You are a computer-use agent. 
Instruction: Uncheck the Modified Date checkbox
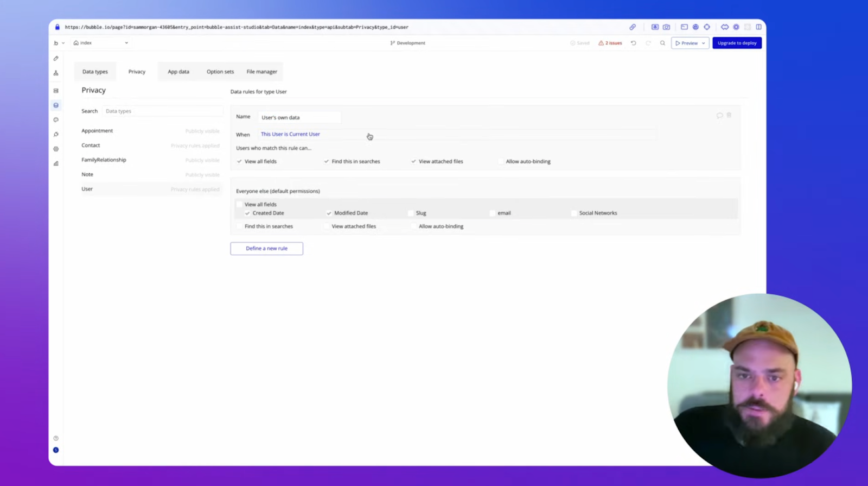[329, 213]
